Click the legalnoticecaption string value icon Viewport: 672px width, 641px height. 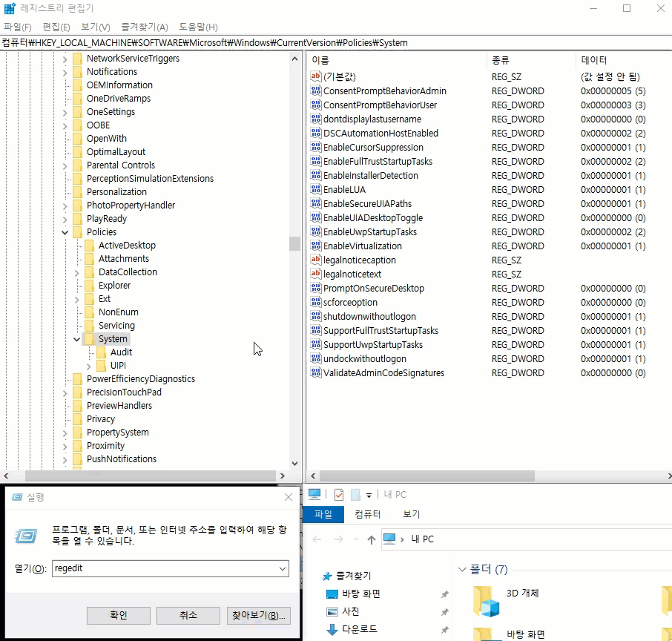(x=316, y=260)
